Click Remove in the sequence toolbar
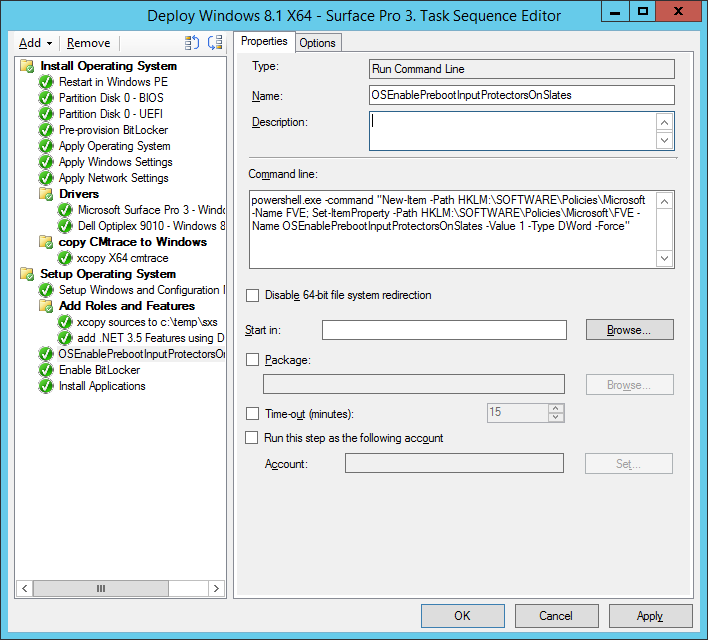 (88, 43)
